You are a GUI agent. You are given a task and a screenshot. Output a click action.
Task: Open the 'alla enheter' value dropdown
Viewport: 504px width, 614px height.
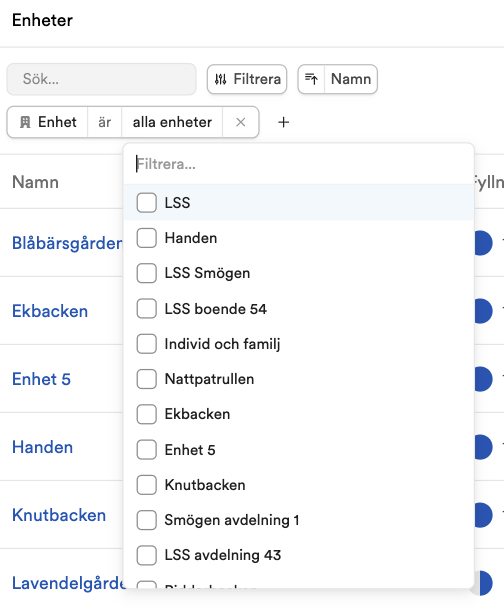172,122
